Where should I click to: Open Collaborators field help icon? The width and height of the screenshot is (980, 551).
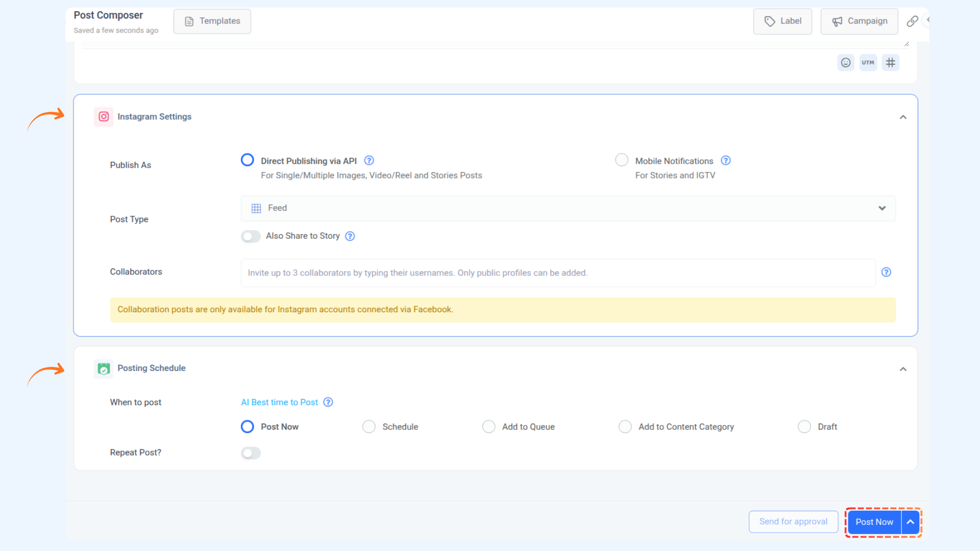click(x=886, y=272)
